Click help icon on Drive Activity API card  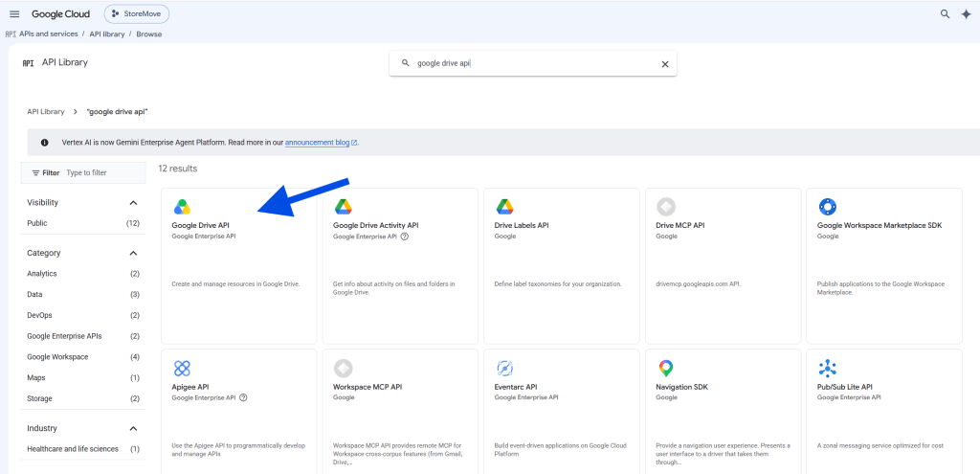point(405,237)
